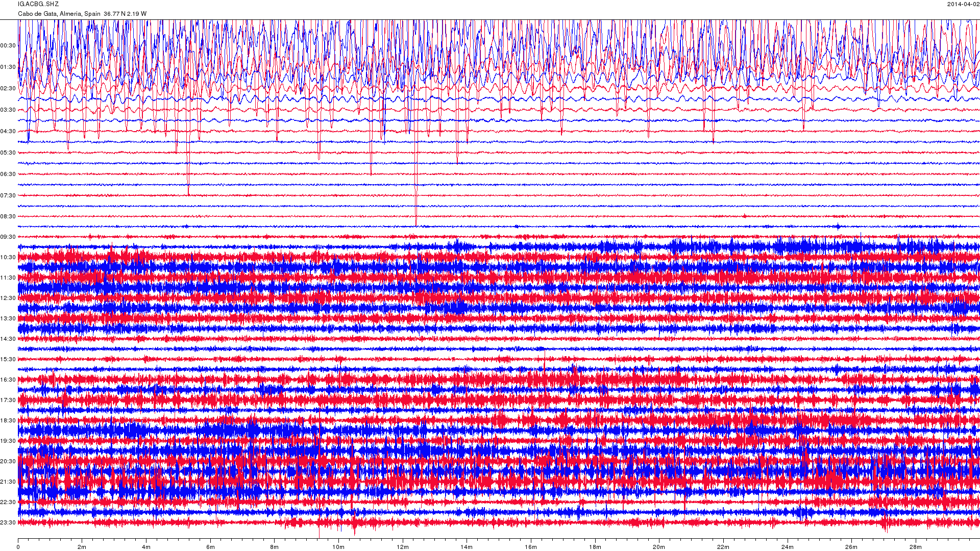Viewport: 980px width, 551px height.
Task: Click the date 2014-04-02
Action: (963, 4)
